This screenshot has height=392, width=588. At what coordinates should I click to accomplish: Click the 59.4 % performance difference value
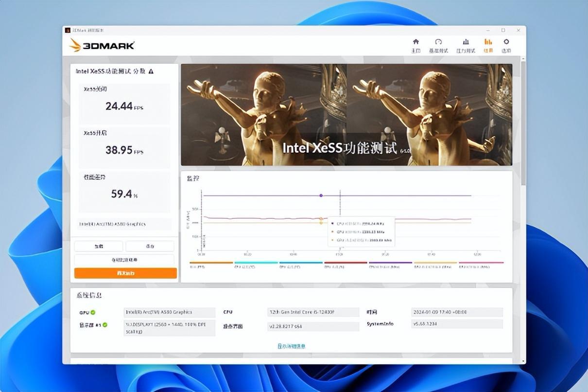[x=124, y=194]
